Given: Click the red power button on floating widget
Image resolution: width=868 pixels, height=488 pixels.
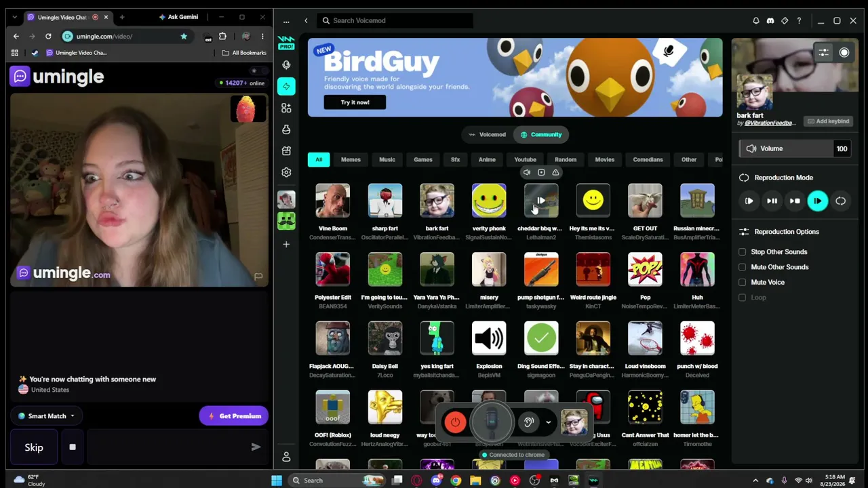Looking at the screenshot, I should [x=455, y=422].
